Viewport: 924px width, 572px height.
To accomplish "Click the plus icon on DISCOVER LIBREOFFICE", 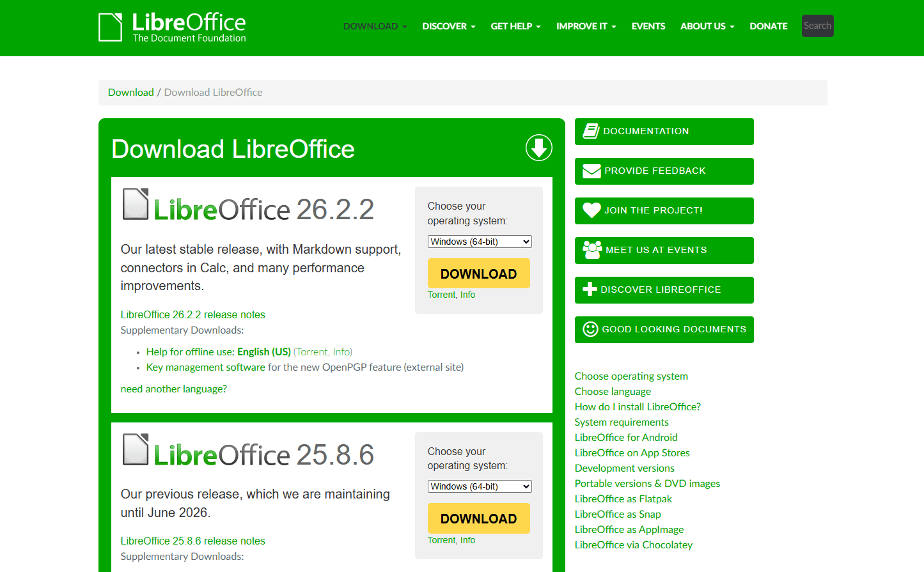I will click(591, 290).
